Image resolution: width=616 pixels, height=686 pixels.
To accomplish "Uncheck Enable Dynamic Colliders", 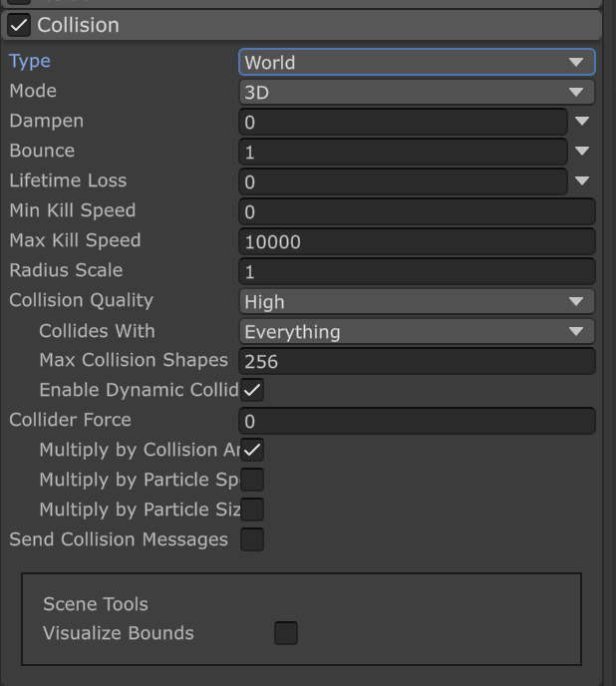I will coord(252,390).
